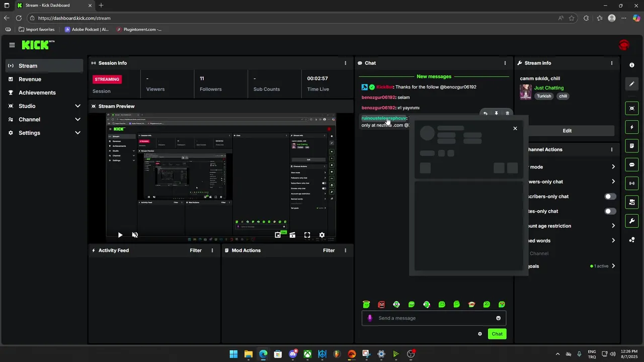The height and width of the screenshot is (362, 644).
Task: Open followers-only chat options chevron
Action: coord(613,182)
